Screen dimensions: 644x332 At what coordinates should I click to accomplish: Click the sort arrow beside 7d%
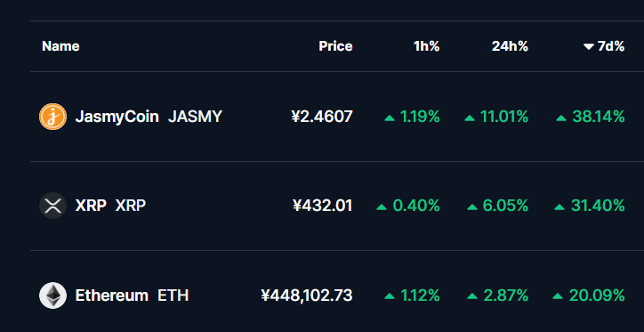589,47
